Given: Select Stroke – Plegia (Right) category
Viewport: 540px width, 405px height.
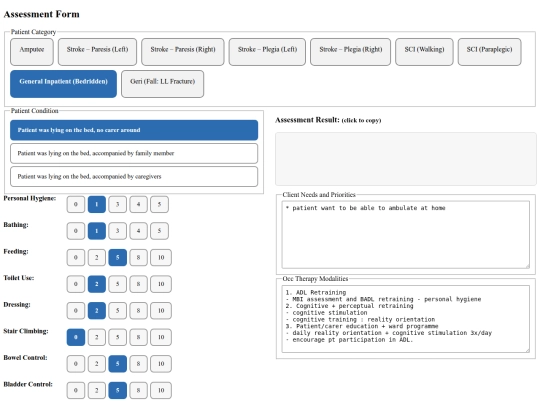Looking at the screenshot, I should point(351,52).
